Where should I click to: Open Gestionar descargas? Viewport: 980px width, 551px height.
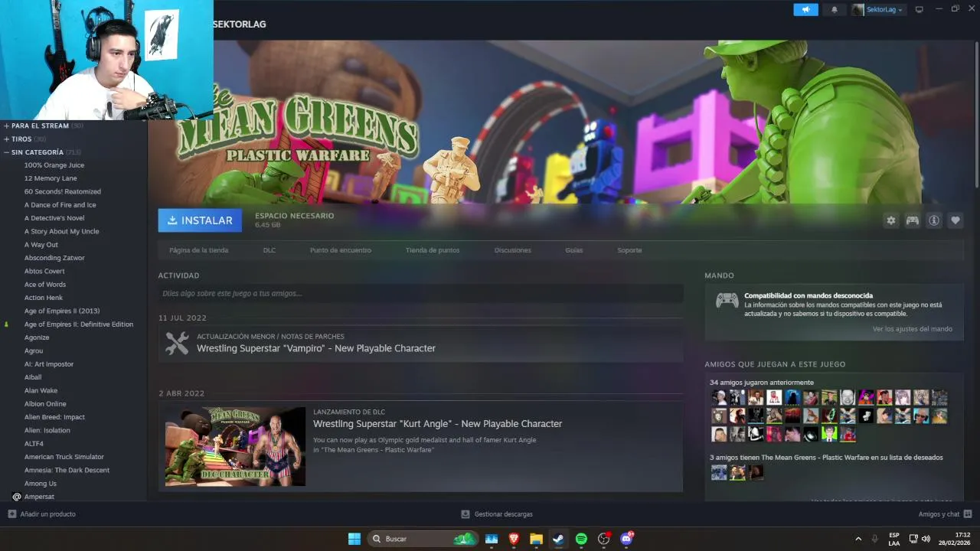click(x=497, y=514)
